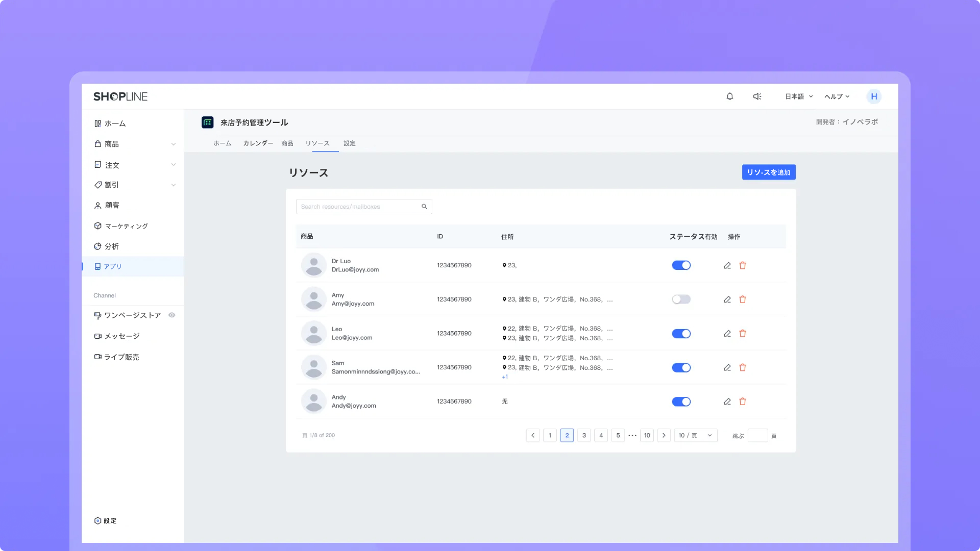Delete the Andy resource with trash icon
980x551 pixels.
[743, 402]
